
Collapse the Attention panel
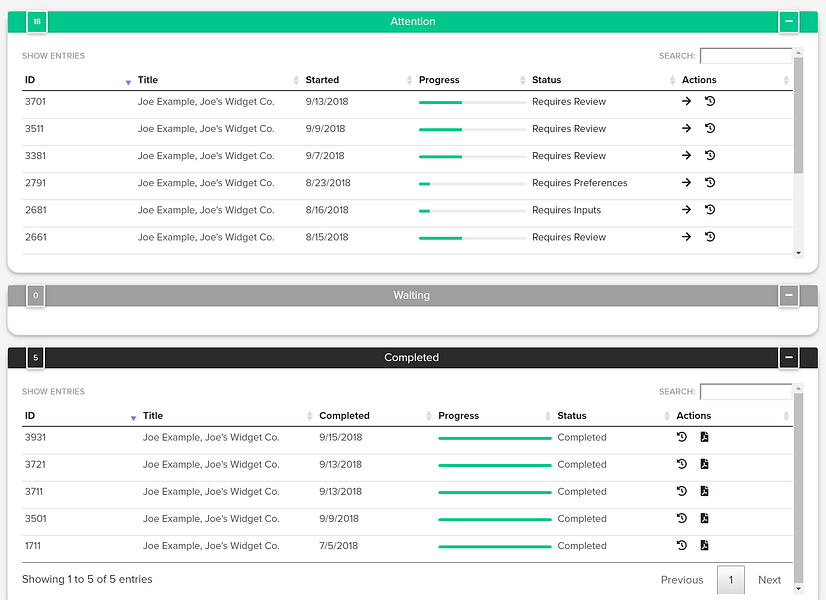coord(788,21)
